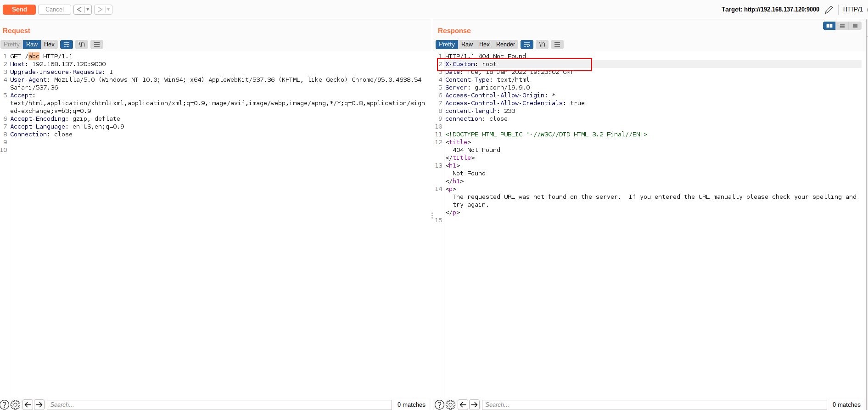The image size is (868, 410).
Task: Click 'Connection: close' in the request
Action: tap(41, 135)
